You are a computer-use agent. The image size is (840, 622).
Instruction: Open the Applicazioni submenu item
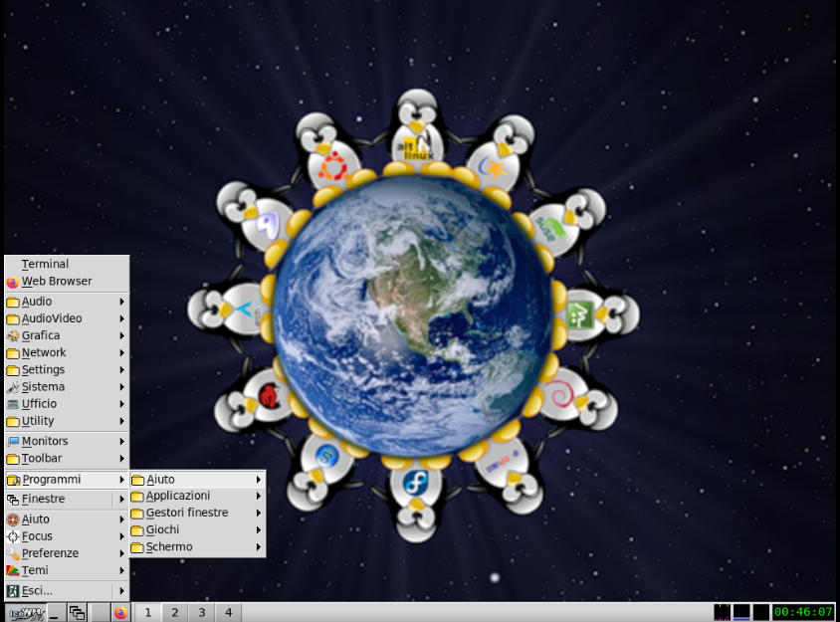(x=178, y=496)
